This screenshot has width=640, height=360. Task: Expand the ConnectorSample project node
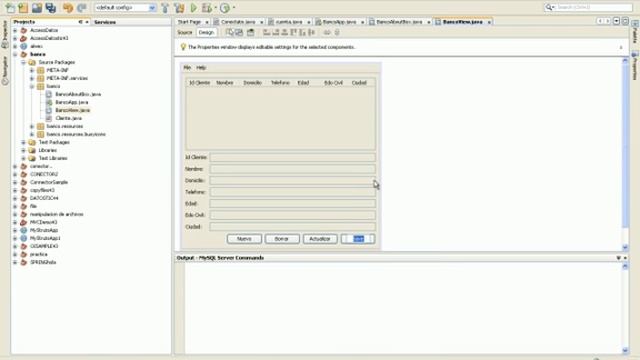(15, 182)
